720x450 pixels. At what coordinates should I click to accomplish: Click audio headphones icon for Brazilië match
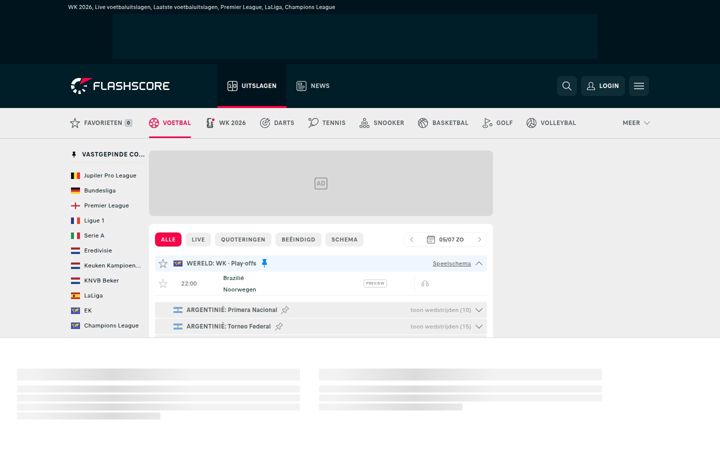click(x=425, y=284)
